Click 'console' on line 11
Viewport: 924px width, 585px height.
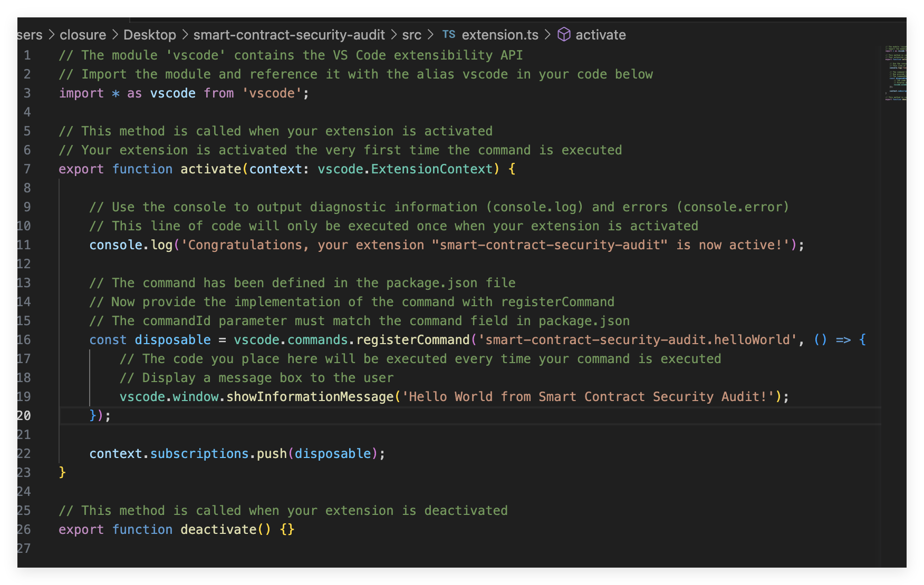pyautogui.click(x=116, y=245)
